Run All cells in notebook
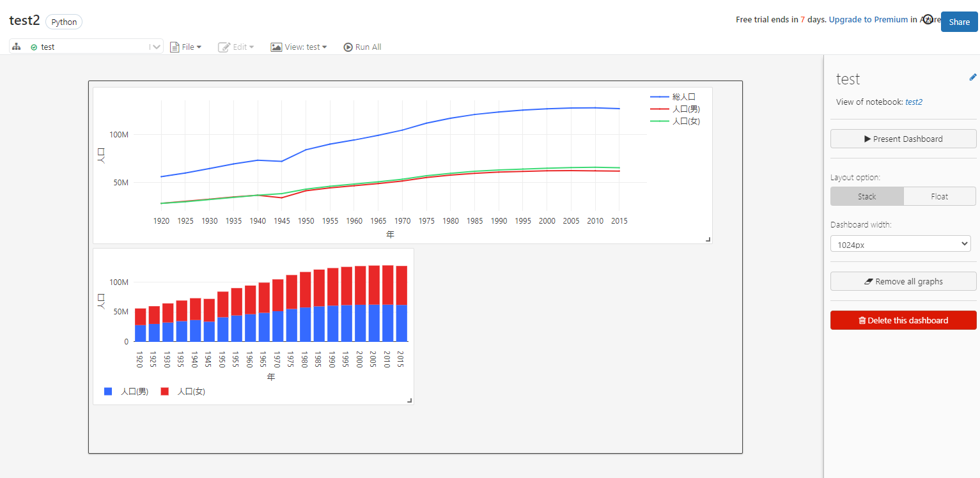 click(362, 47)
